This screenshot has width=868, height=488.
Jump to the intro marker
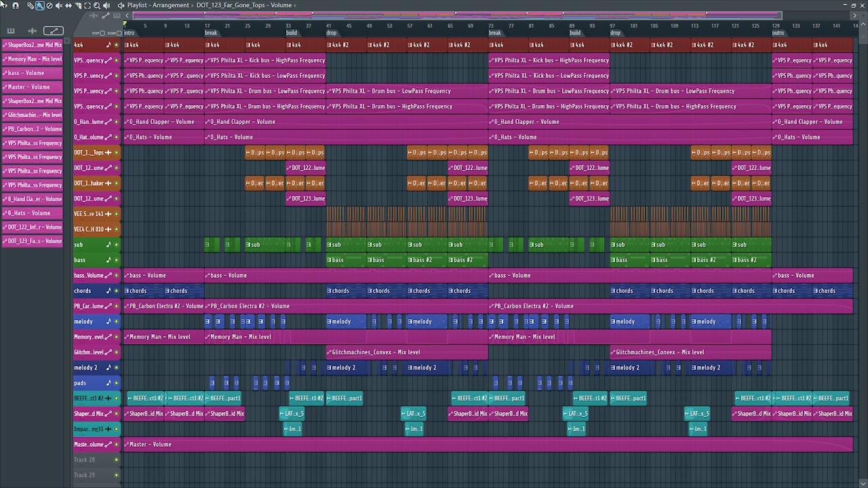(x=129, y=33)
